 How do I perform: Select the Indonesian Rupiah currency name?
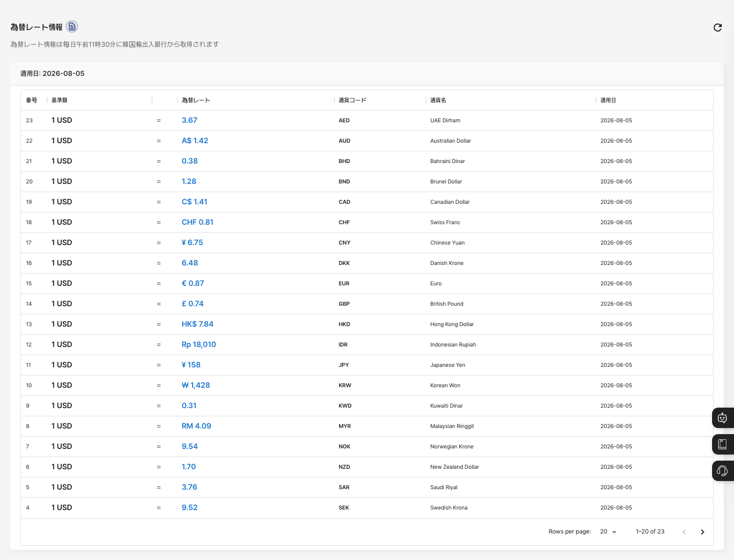(x=453, y=345)
